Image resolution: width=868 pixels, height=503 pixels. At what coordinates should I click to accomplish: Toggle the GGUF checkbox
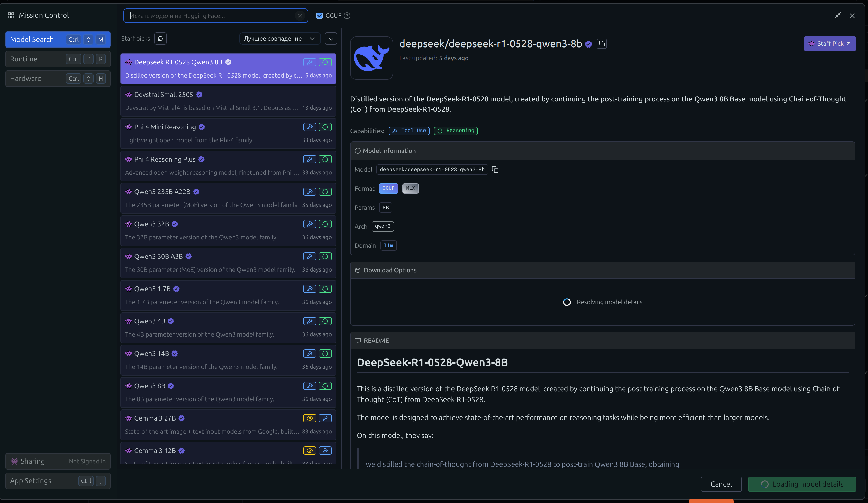point(319,15)
